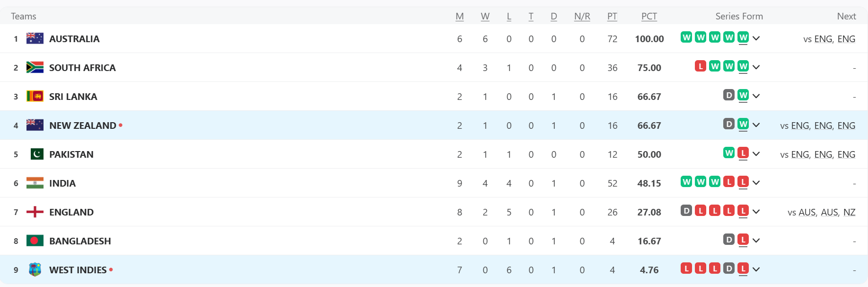This screenshot has height=287, width=868.
Task: Open the NZ link in England's next fixtures
Action: click(849, 212)
